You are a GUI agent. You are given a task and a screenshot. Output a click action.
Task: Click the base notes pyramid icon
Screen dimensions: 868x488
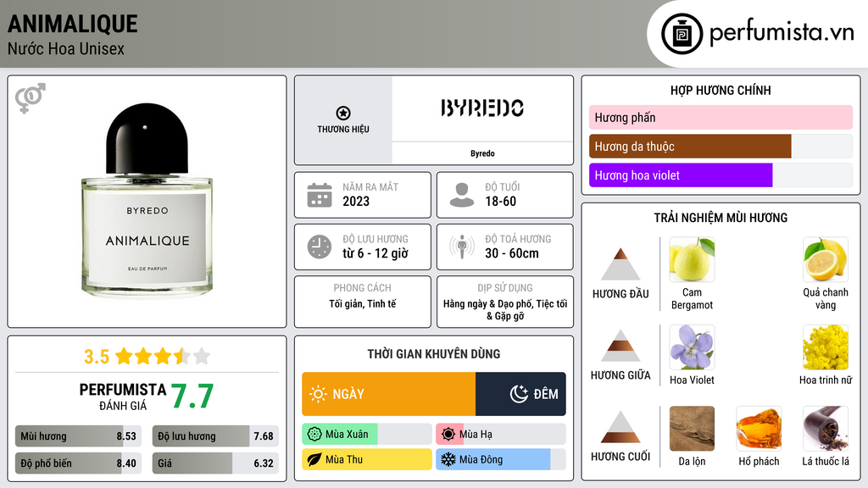pyautogui.click(x=620, y=427)
